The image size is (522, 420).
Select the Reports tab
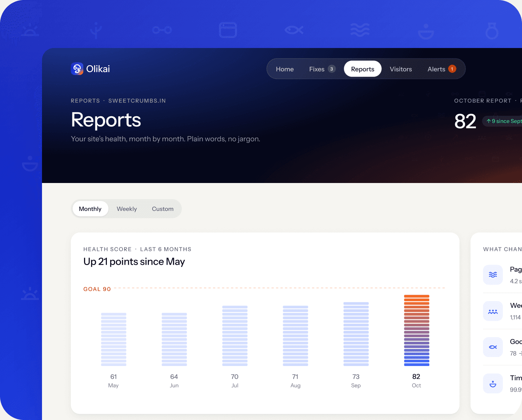363,69
